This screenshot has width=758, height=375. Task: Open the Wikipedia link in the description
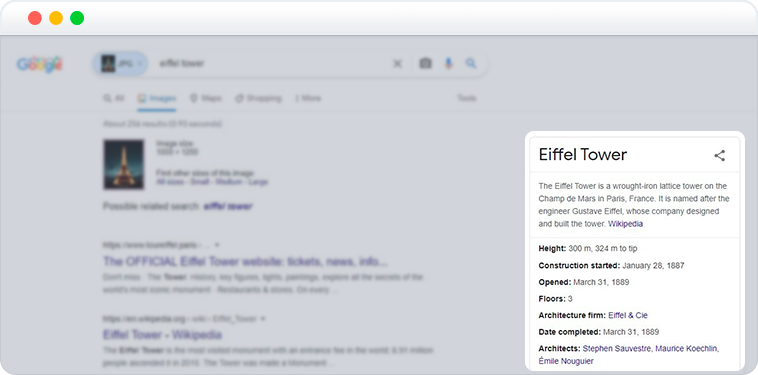(x=626, y=224)
